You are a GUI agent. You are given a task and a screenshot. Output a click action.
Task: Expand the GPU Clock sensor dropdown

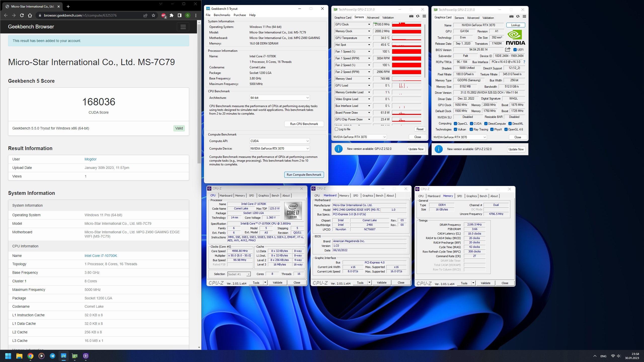pyautogui.click(x=369, y=24)
